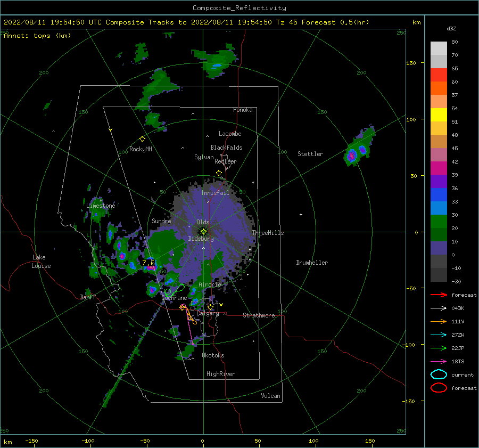Select the magenta 39 dBZ color swatch
Image resolution: width=479 pixels, height=448 pixels.
(439, 168)
